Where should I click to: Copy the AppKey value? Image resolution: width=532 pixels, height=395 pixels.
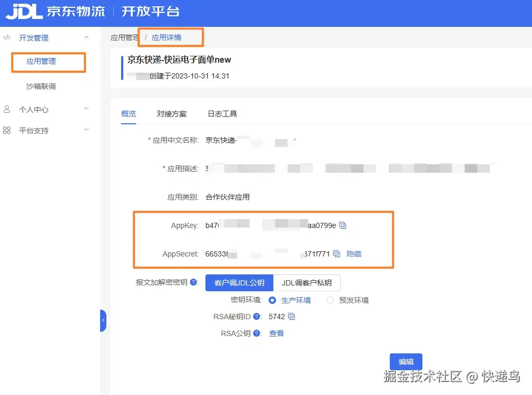coord(343,225)
